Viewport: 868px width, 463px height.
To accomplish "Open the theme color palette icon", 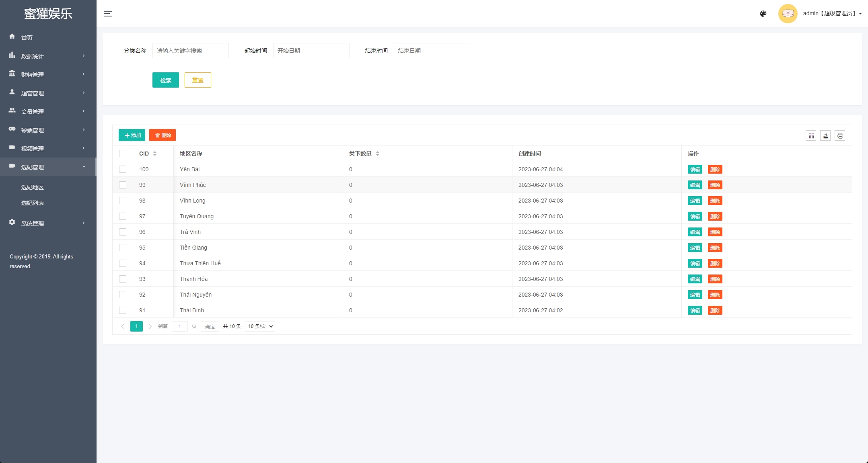I will point(763,14).
